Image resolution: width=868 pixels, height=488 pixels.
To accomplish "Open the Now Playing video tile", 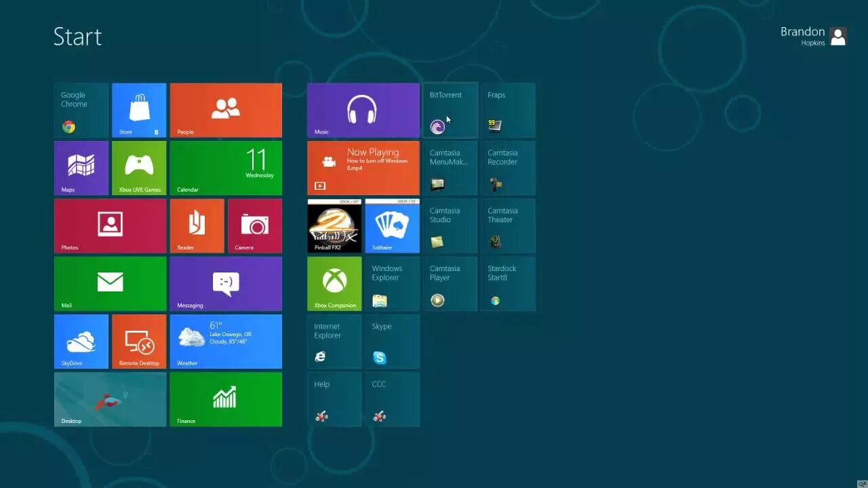I will 363,168.
